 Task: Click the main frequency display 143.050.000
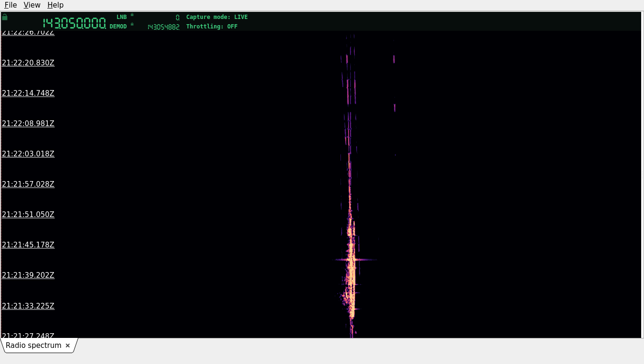click(x=74, y=23)
